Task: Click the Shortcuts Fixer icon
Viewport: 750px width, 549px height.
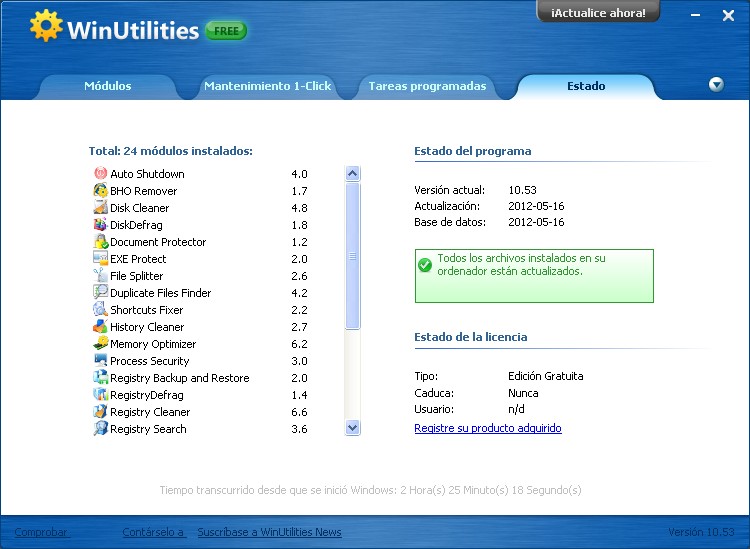Action: pos(100,309)
